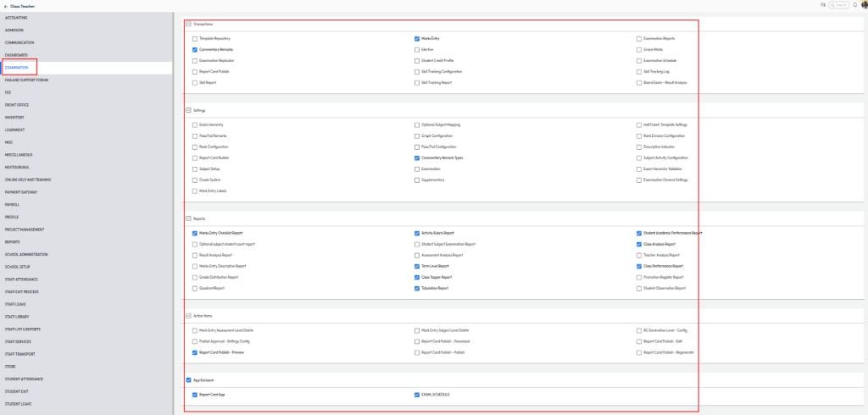Tick the Grade System checkbox
The image size is (868, 415).
pyautogui.click(x=195, y=180)
